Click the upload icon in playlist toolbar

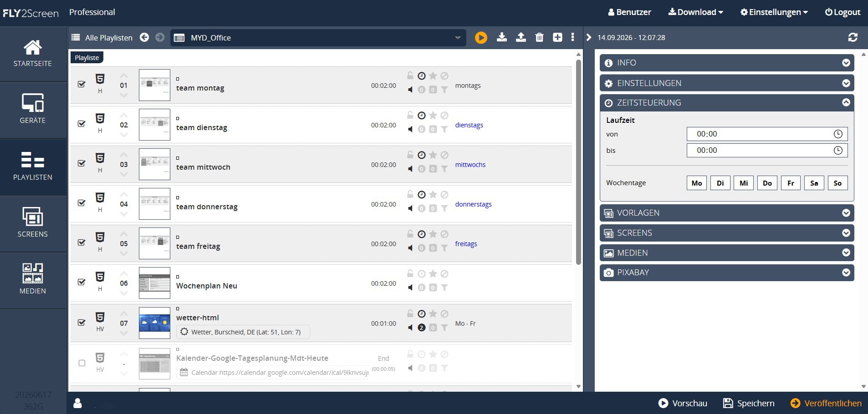coord(521,37)
